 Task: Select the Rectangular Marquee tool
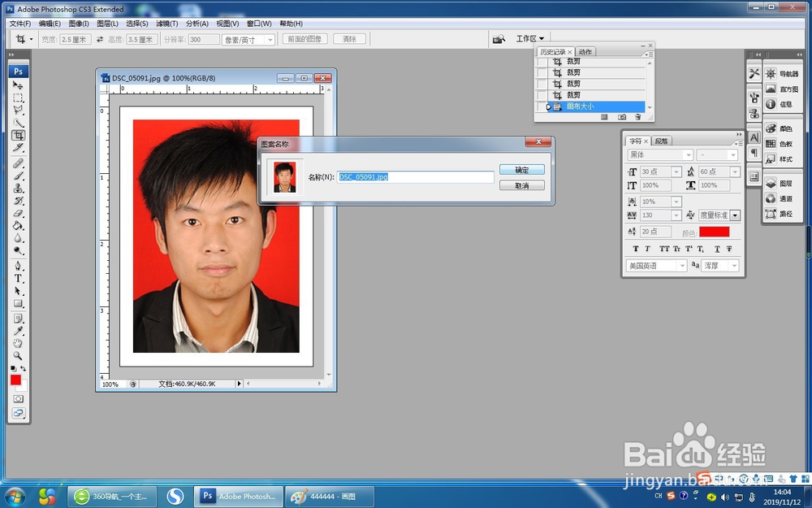18,98
